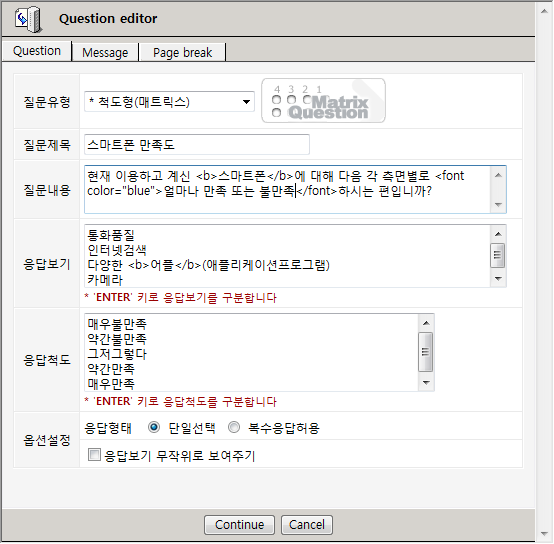Open the Page break tab
Image resolution: width=554 pixels, height=544 pixels.
click(x=182, y=53)
